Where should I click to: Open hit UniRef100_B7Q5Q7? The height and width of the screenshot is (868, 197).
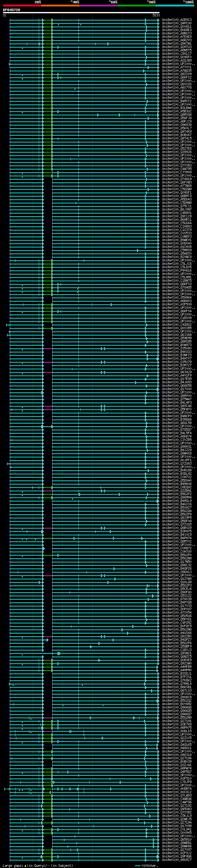tap(177, 430)
